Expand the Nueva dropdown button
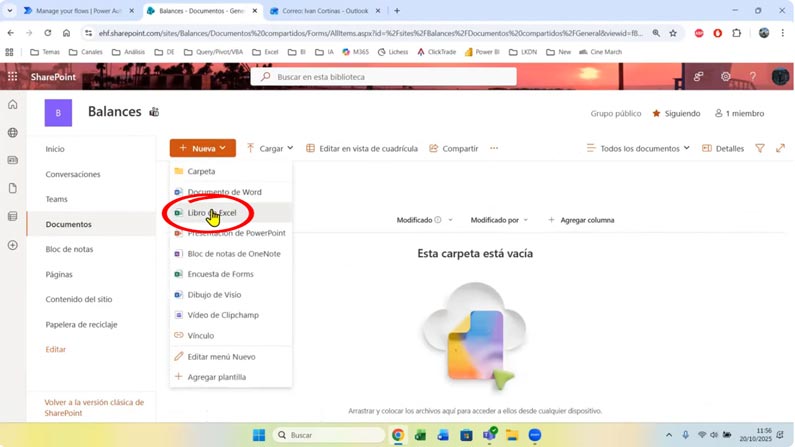 tap(203, 148)
